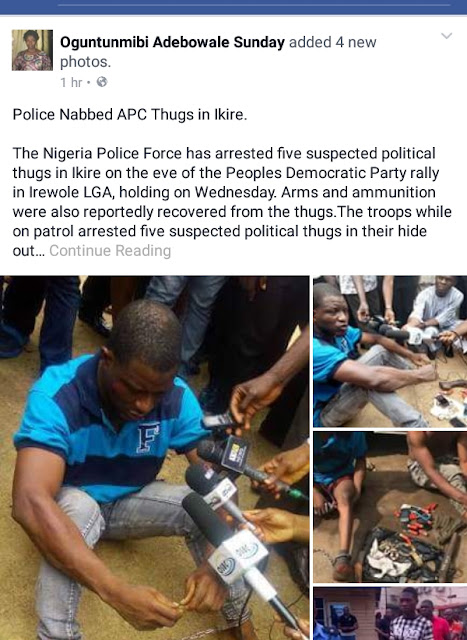
Task: Click the 'added 4 new photos' text
Action: click(218, 52)
